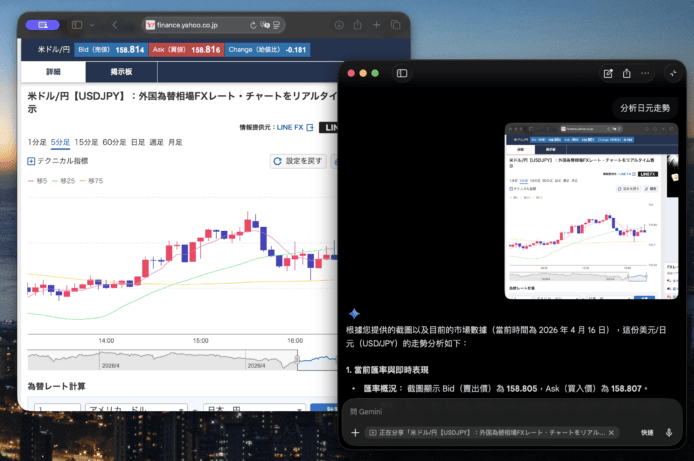Open the Reader view icon in the address bar
The height and width of the screenshot is (461, 694).
[x=277, y=25]
